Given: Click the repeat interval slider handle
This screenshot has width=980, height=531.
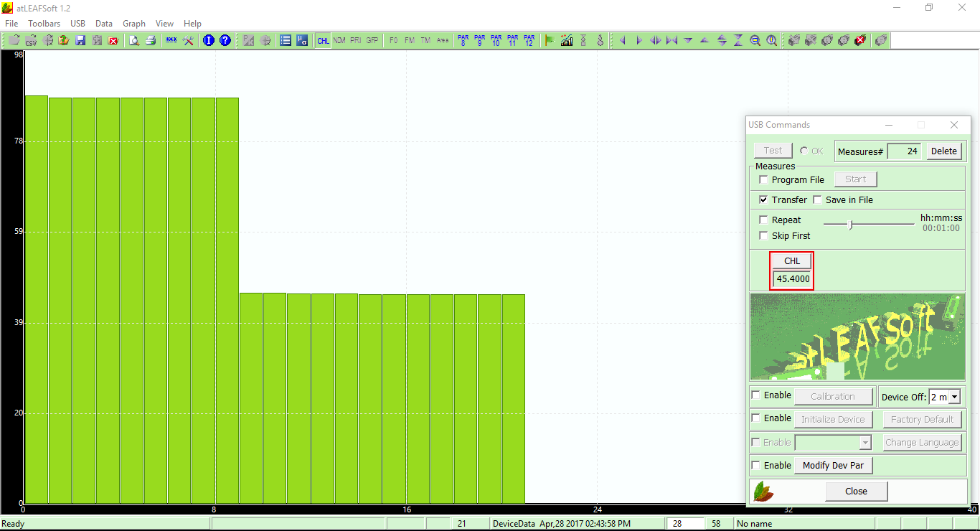Looking at the screenshot, I should [851, 225].
